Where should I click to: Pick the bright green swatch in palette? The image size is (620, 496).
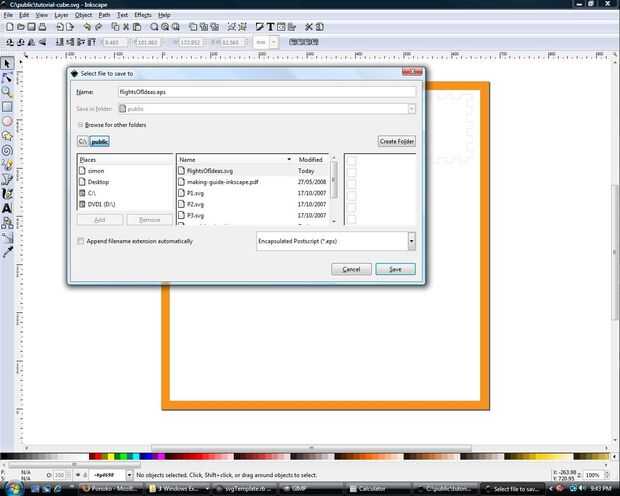click(x=123, y=456)
